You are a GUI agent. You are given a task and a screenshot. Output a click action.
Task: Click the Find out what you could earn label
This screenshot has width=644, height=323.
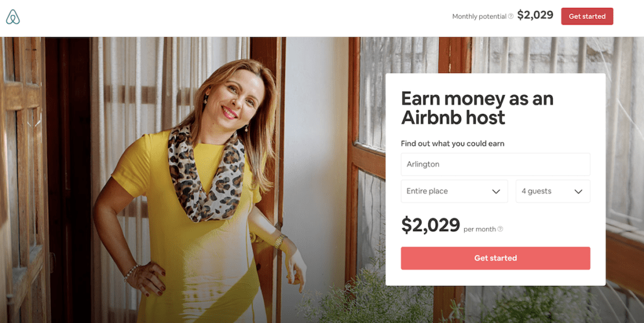point(452,144)
